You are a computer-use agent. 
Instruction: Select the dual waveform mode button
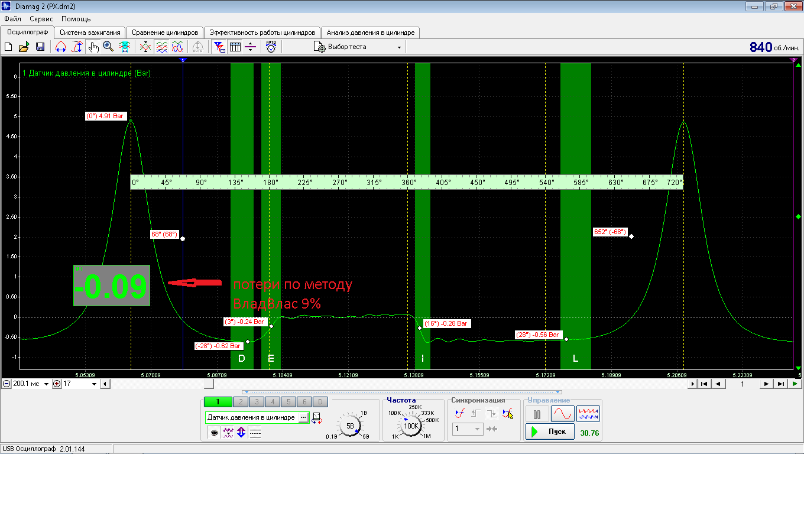[588, 414]
